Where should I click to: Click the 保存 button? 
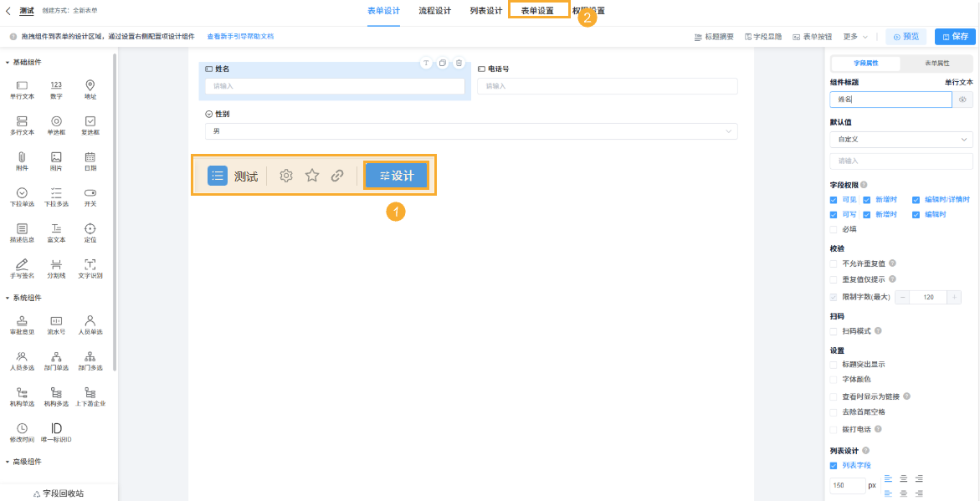pos(954,36)
